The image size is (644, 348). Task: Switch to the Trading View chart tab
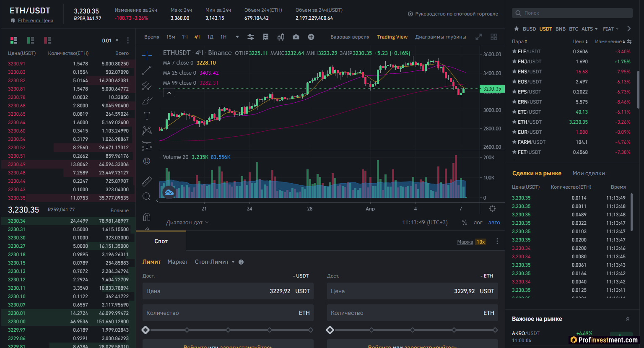pos(392,37)
